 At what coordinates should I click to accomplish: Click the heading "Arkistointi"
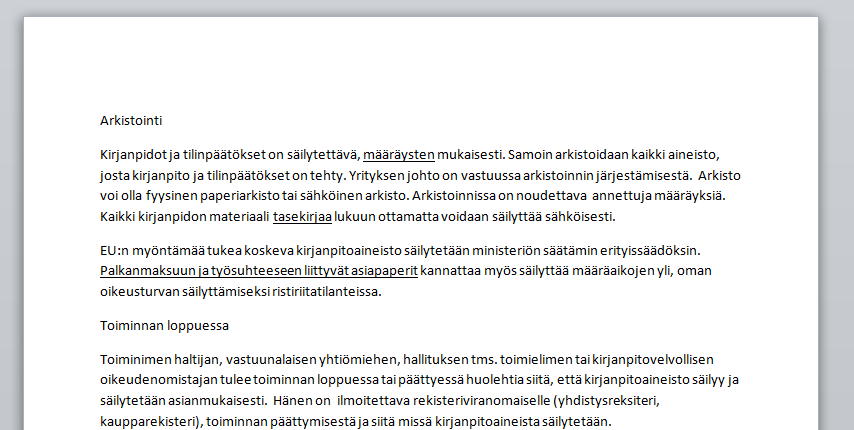131,121
